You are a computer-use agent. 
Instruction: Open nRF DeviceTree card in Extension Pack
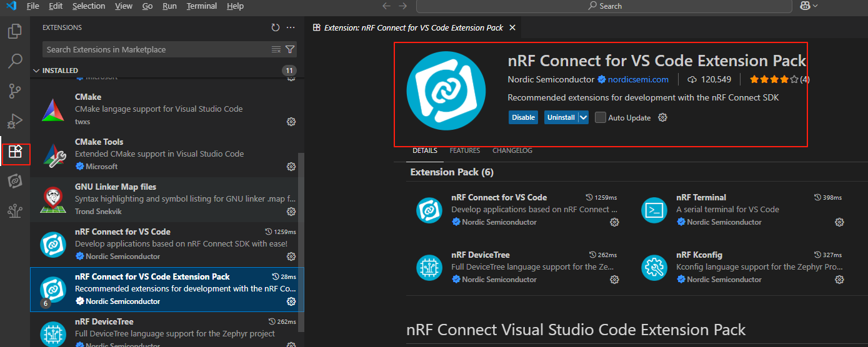coord(518,267)
